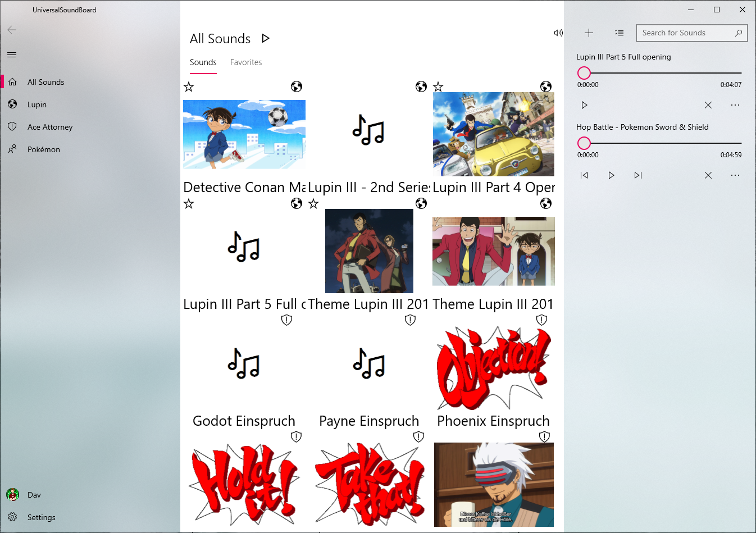Click shield icon on Phoenix Einspruch tile

tap(541, 320)
